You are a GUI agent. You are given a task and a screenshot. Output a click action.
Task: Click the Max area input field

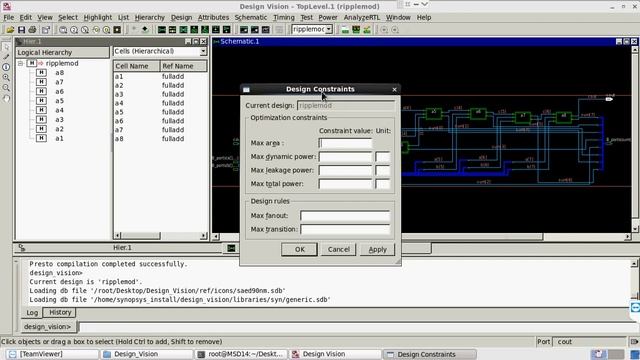[x=345, y=143]
